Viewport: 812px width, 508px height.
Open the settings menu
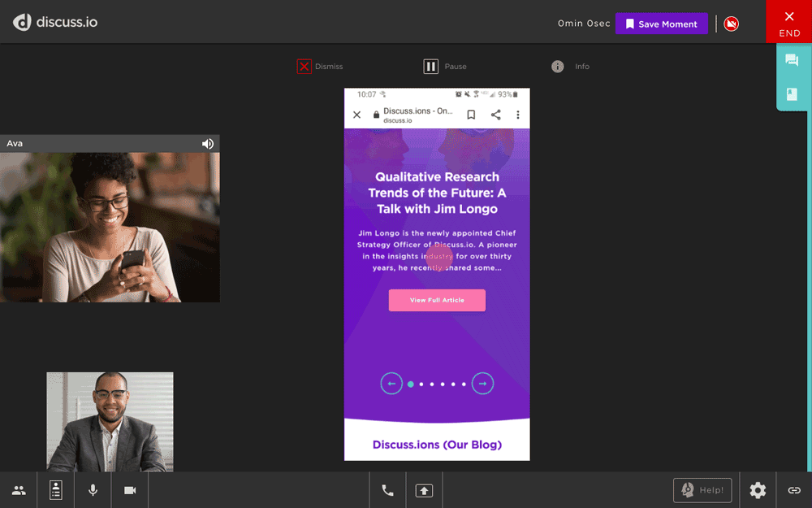pos(758,490)
